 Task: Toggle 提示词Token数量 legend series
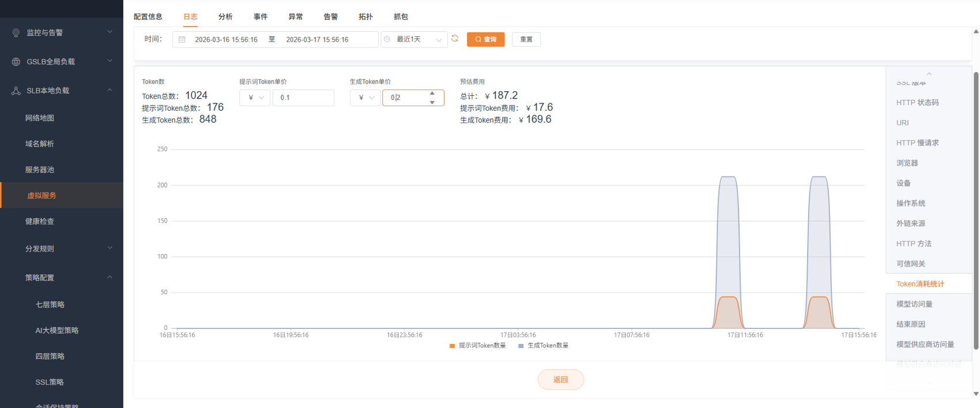(x=477, y=346)
